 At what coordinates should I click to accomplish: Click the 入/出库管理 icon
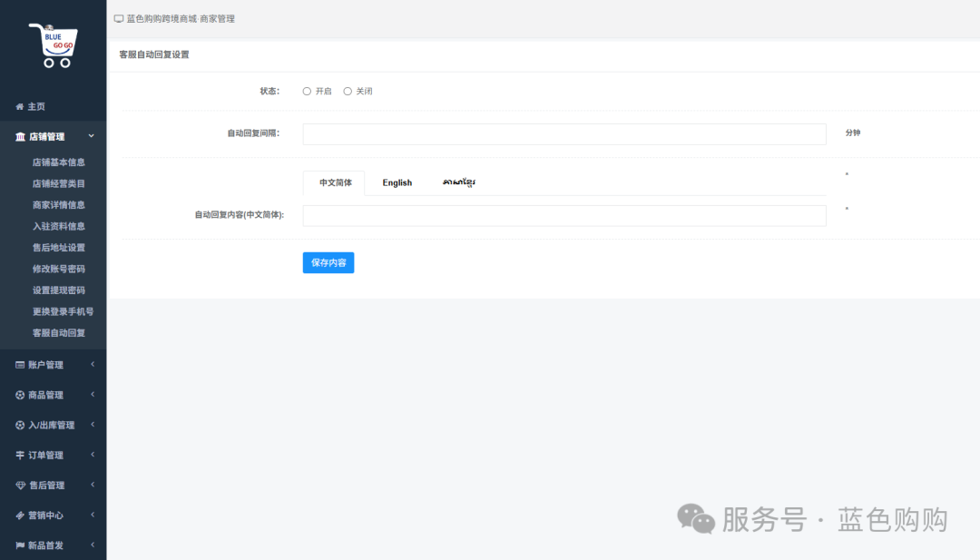pyautogui.click(x=20, y=425)
